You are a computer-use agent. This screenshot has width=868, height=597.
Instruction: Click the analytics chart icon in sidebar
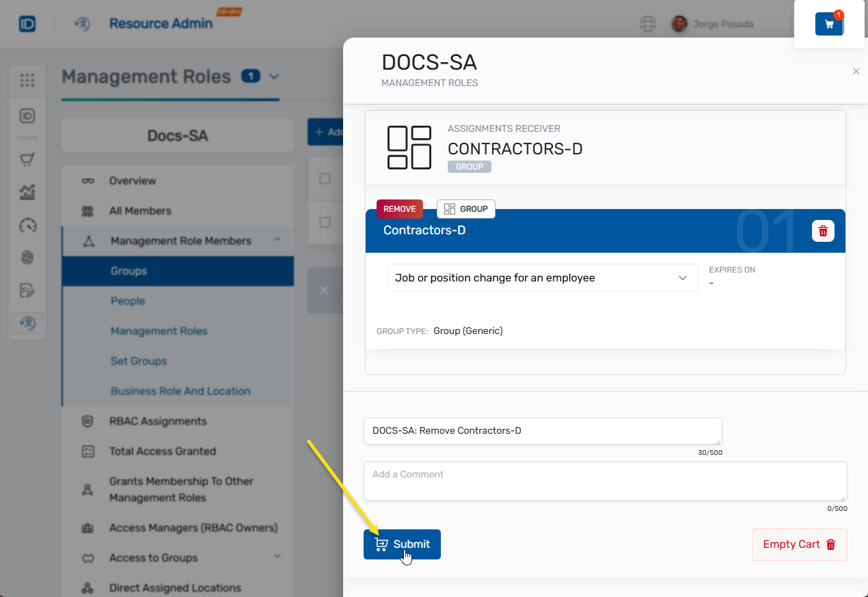[27, 193]
